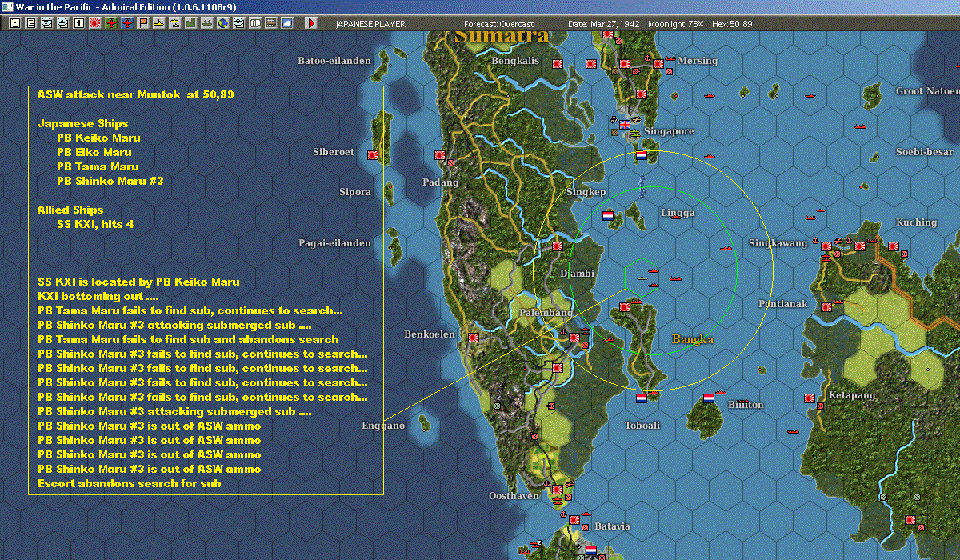This screenshot has width=960, height=560.
Task: Click 'Moonlight: 78%' in status bar
Action: (676, 24)
